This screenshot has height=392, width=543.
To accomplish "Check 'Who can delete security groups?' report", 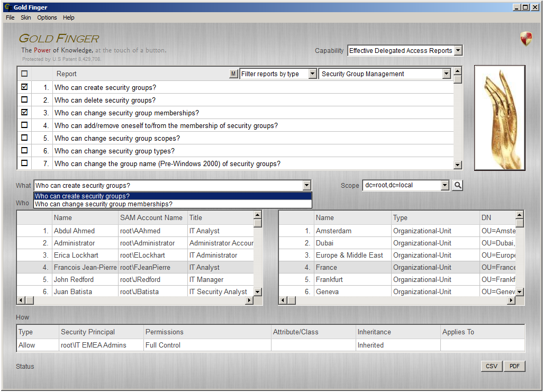I will coord(24,99).
